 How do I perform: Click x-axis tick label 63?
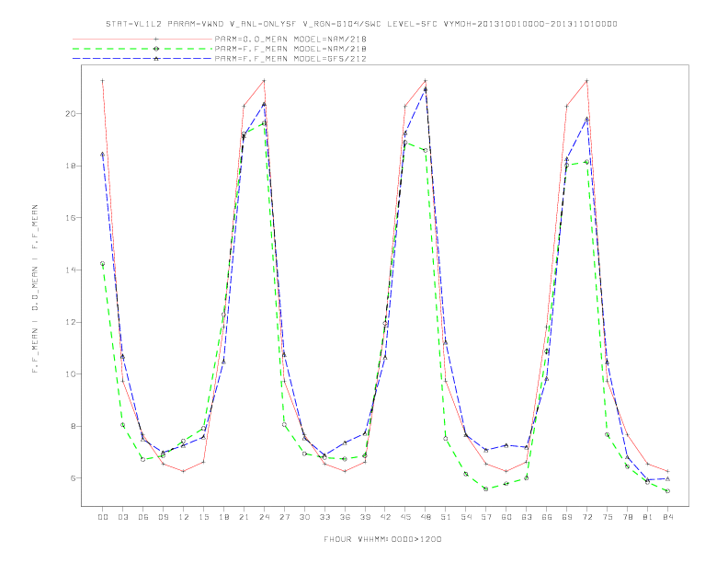[527, 517]
